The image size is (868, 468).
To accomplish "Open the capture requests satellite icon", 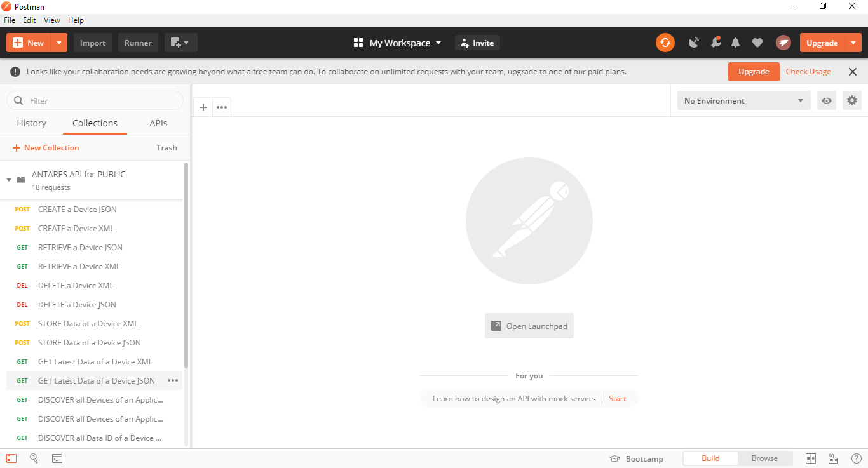I will coord(694,43).
